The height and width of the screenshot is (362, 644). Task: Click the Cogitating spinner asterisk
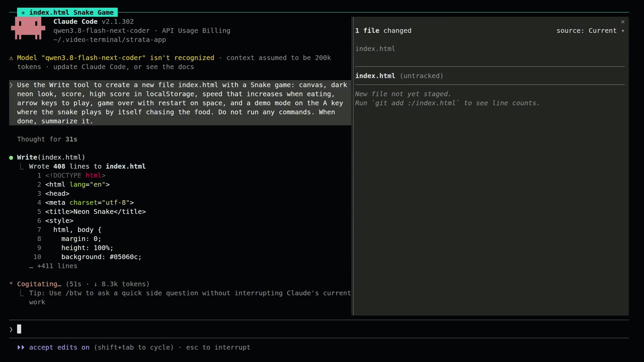click(11, 284)
